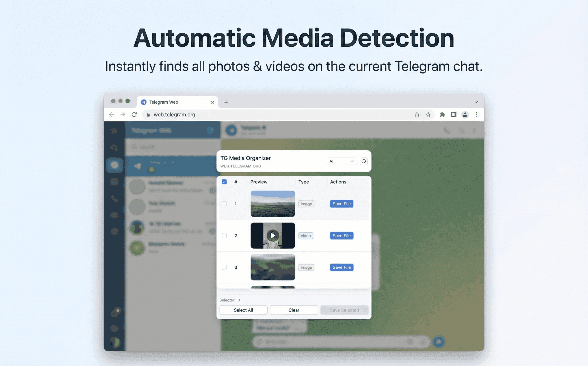Bookmark the page with the star icon

pos(428,115)
